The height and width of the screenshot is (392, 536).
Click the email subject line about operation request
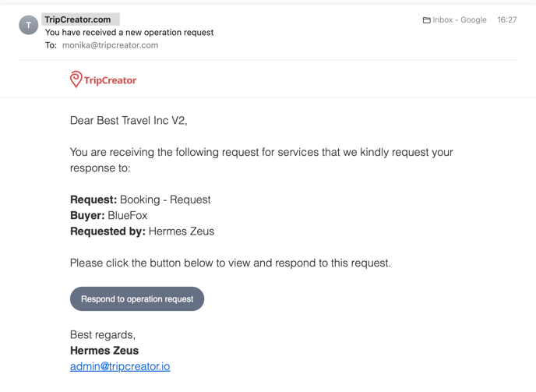[129, 33]
